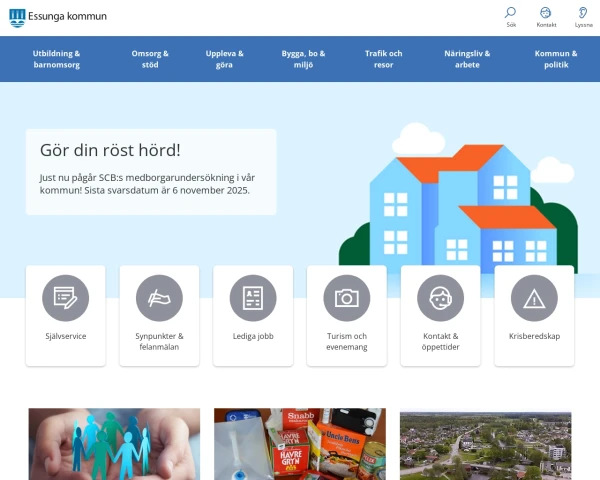Select Uppleva & göra in navigation
This screenshot has width=600, height=480.
pyautogui.click(x=224, y=59)
